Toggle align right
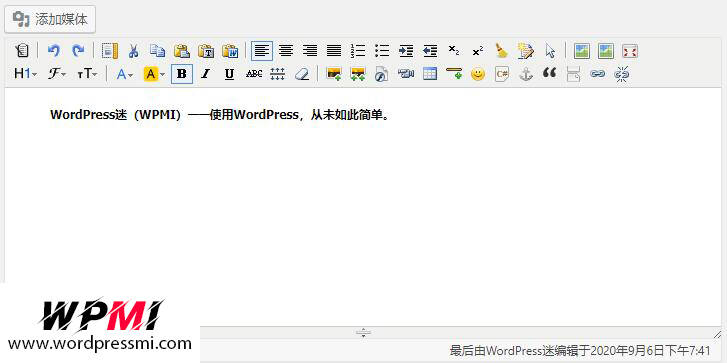 [x=310, y=51]
